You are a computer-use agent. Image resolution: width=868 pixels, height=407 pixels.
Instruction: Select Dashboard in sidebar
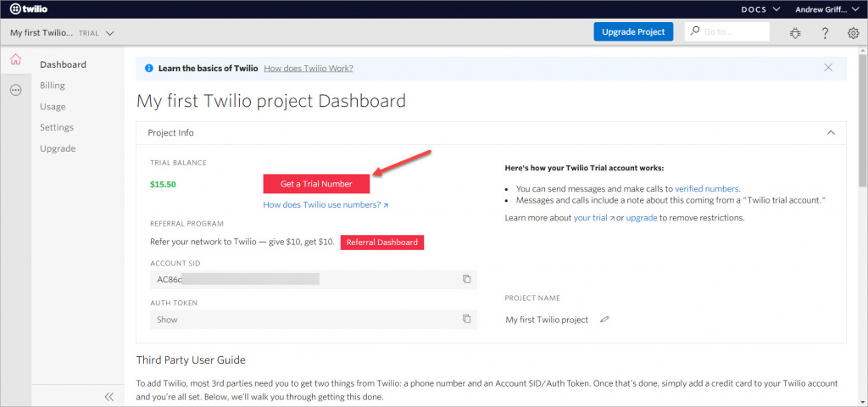pos(63,64)
